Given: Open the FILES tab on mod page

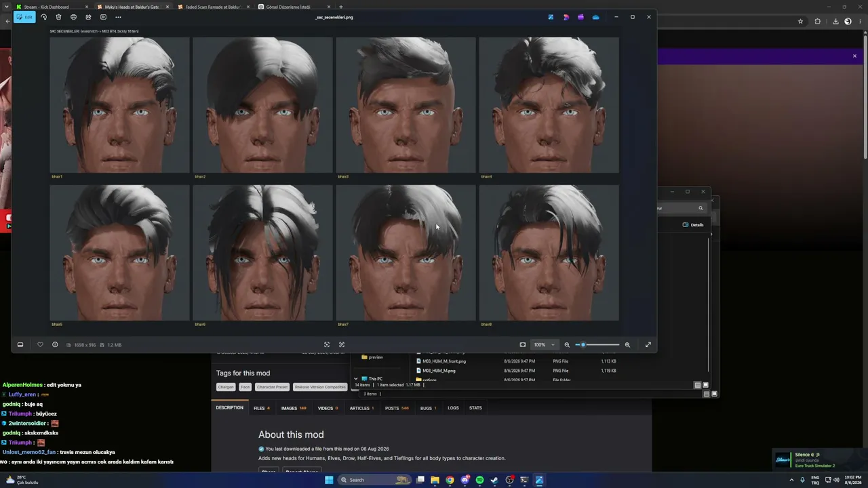Looking at the screenshot, I should 261,408.
